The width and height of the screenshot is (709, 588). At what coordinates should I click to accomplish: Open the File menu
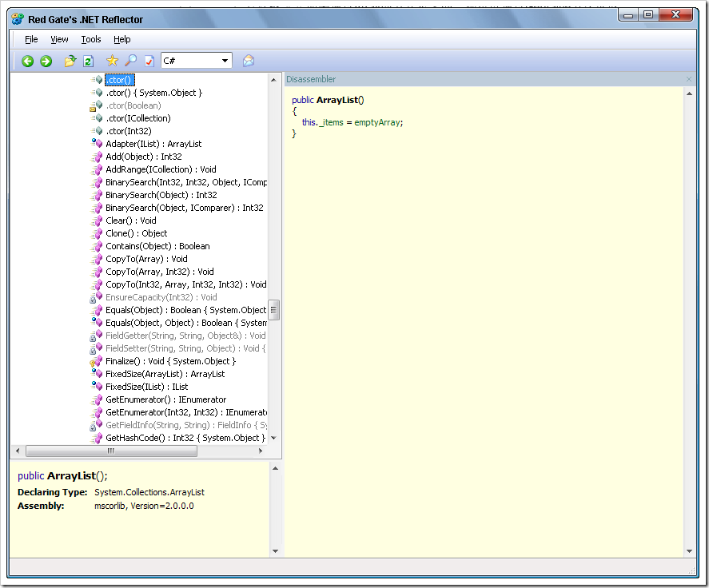(x=31, y=39)
